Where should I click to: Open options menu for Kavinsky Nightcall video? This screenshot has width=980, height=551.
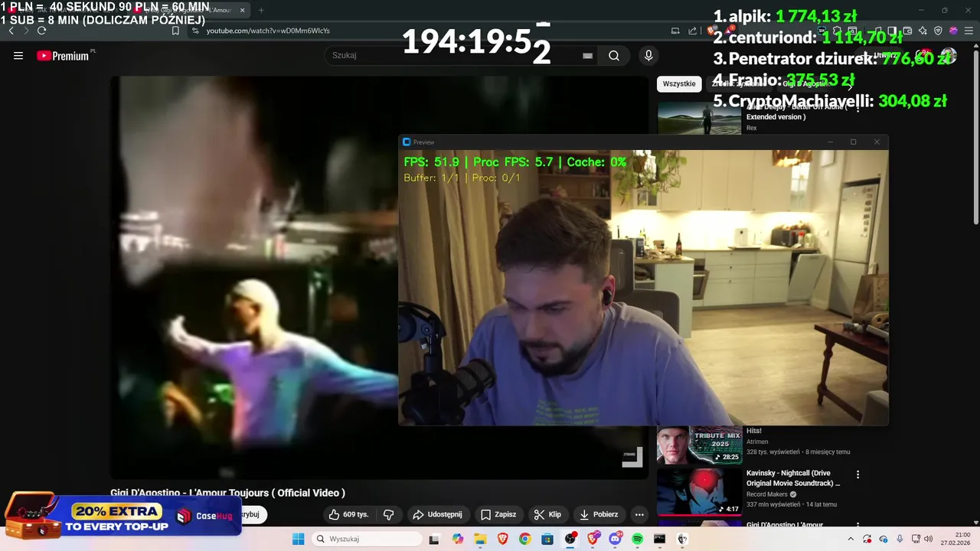(x=857, y=474)
